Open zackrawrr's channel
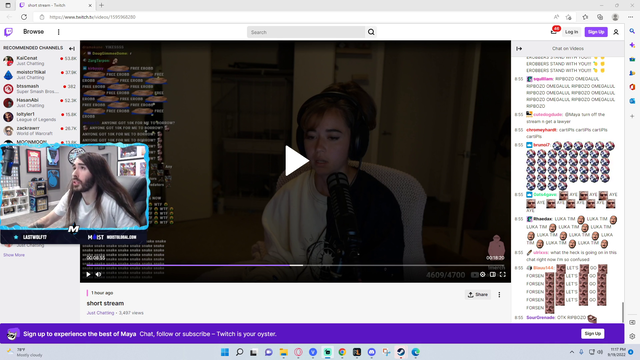 [x=40, y=131]
